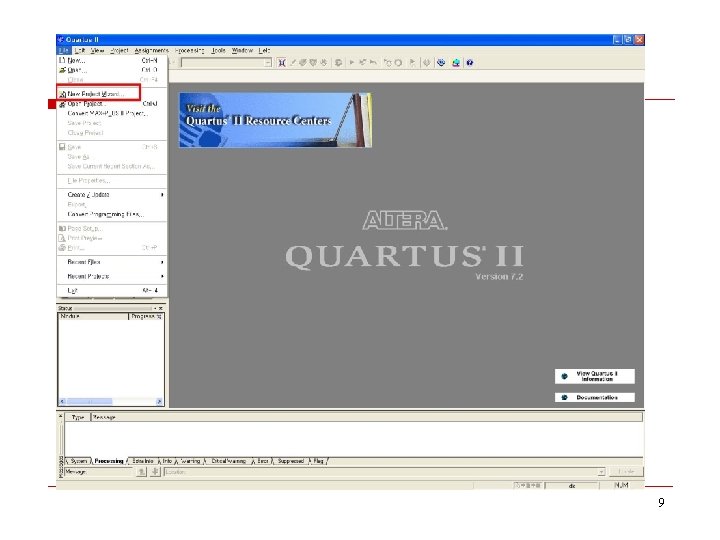The image size is (720, 540).
Task: Click the New file icon in File menu
Action: tap(62, 60)
